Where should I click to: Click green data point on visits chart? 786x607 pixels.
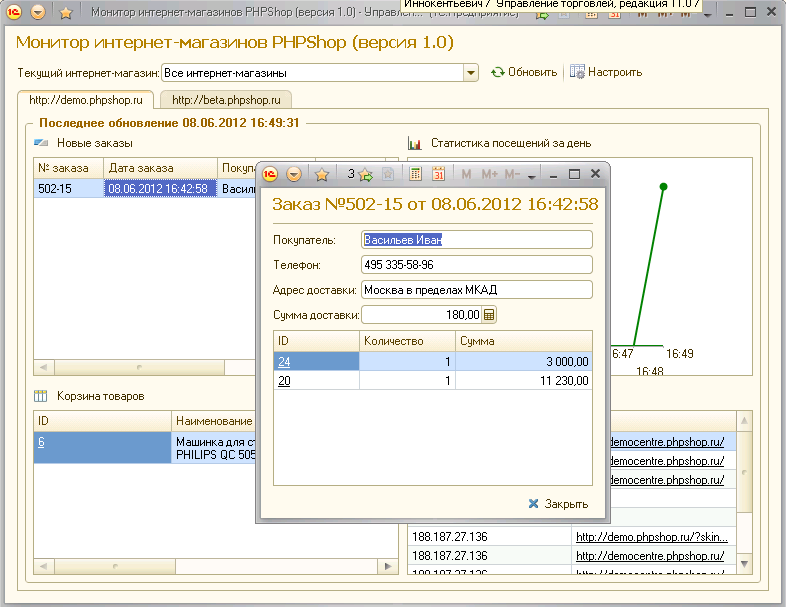(x=664, y=186)
